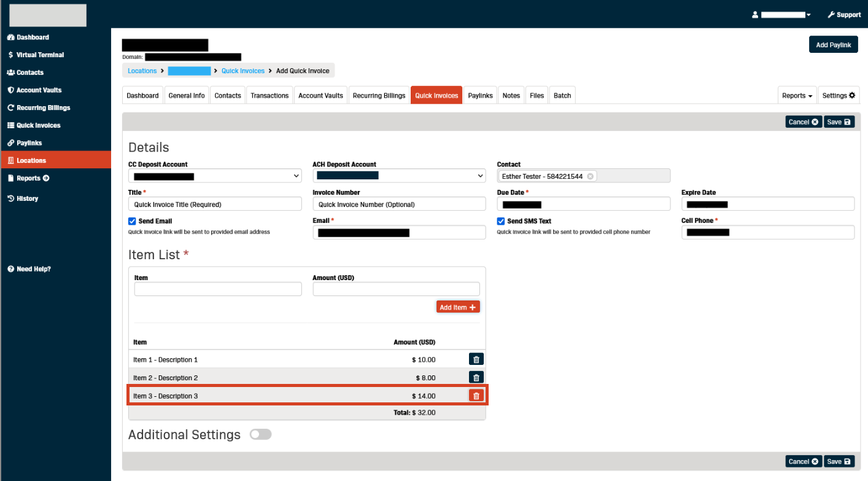This screenshot has width=868, height=481.
Task: Open Dashboard in the left sidebar
Action: (x=28, y=37)
